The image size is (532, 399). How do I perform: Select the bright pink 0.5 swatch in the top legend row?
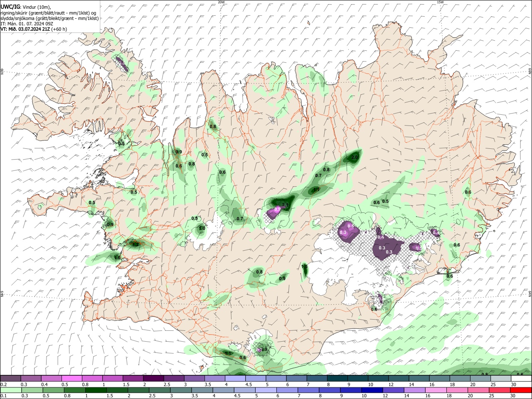71,378
